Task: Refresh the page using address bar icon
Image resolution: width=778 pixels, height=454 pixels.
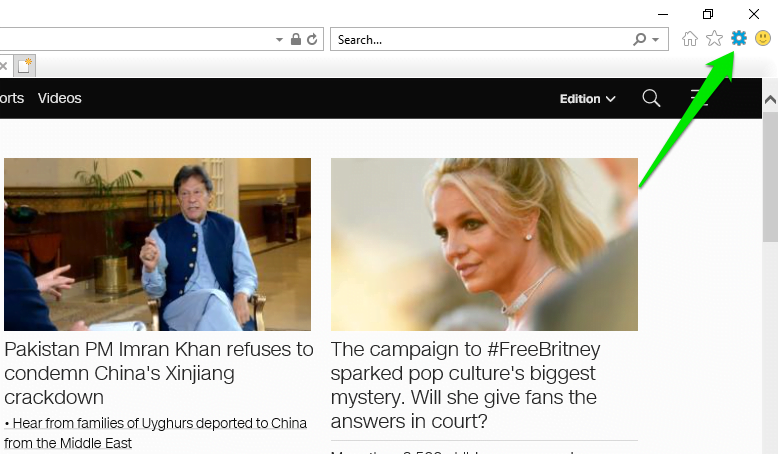Action: (312, 40)
